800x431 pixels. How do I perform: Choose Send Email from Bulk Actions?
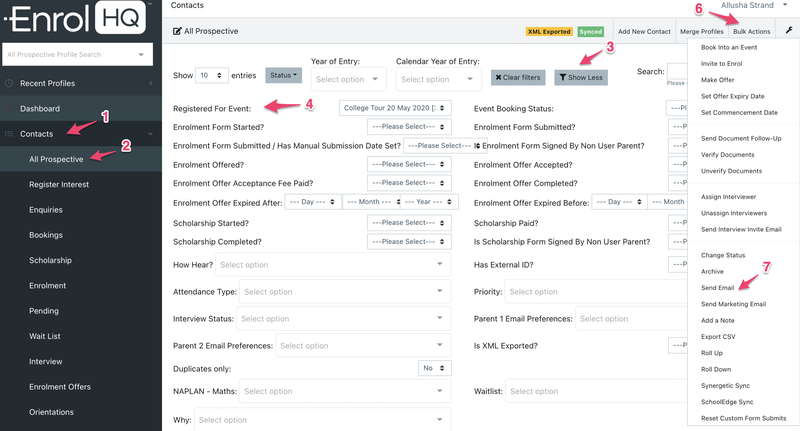[718, 288]
